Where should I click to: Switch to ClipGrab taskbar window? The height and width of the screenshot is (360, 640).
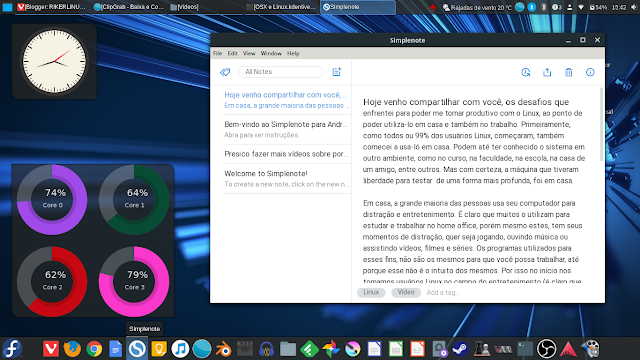pos(128,7)
